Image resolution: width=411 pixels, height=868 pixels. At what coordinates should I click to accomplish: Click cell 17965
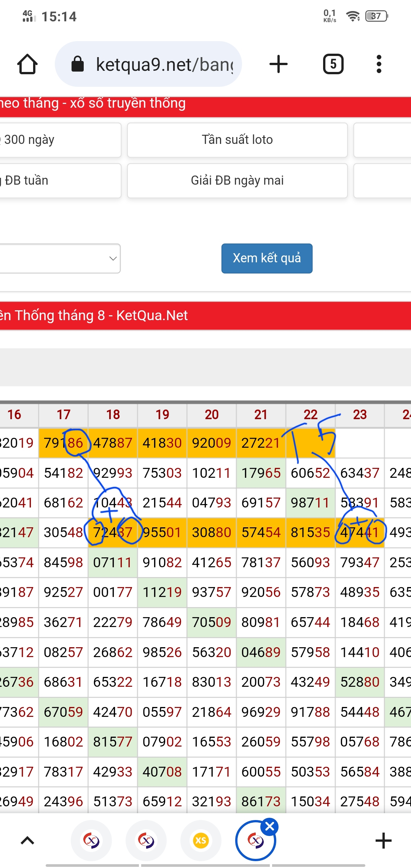[261, 473]
